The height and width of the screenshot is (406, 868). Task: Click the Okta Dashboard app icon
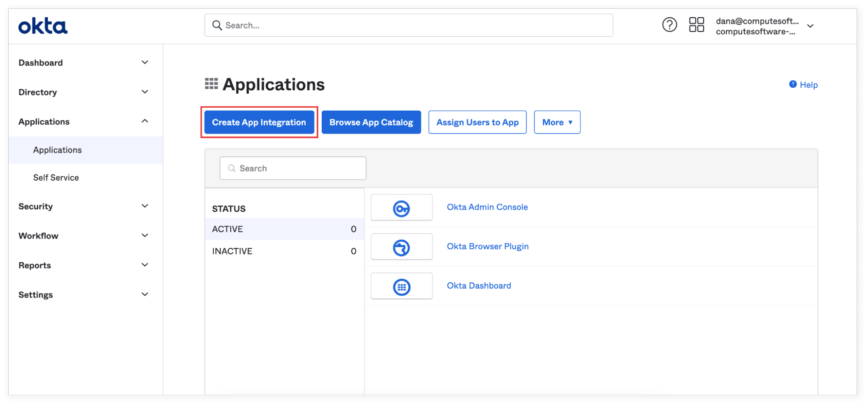401,286
